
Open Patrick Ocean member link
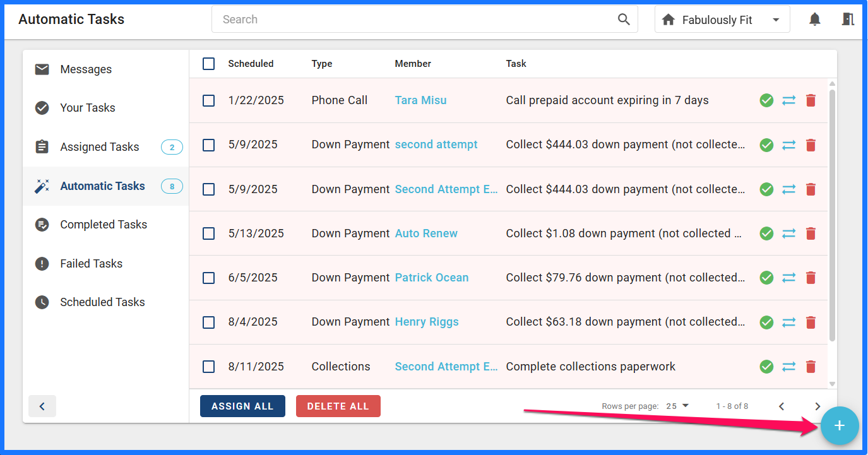[432, 278]
